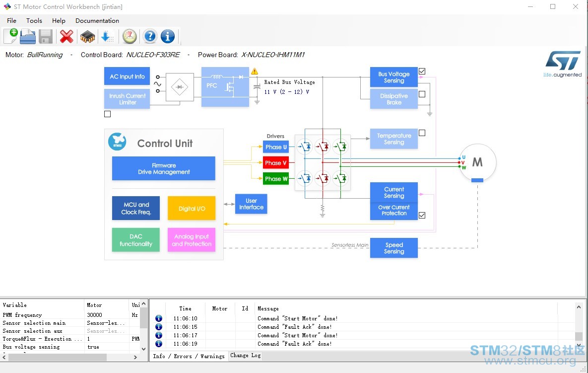This screenshot has width=588, height=373.
Task: Open the Documentation menu
Action: (x=97, y=21)
